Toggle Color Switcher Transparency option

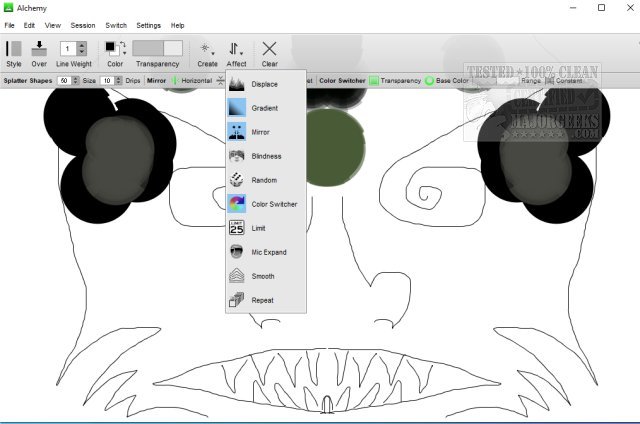[x=395, y=81]
